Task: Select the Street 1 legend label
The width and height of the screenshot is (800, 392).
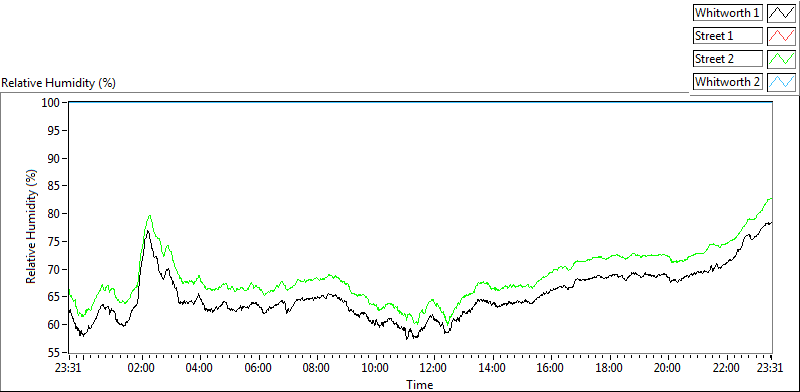Action: pos(727,36)
